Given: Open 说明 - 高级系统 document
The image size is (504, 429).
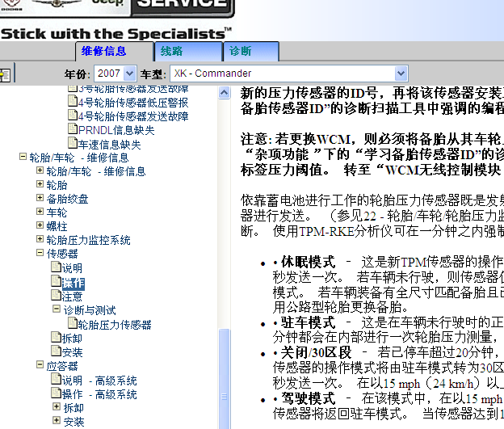Looking at the screenshot, I should coord(99,381).
